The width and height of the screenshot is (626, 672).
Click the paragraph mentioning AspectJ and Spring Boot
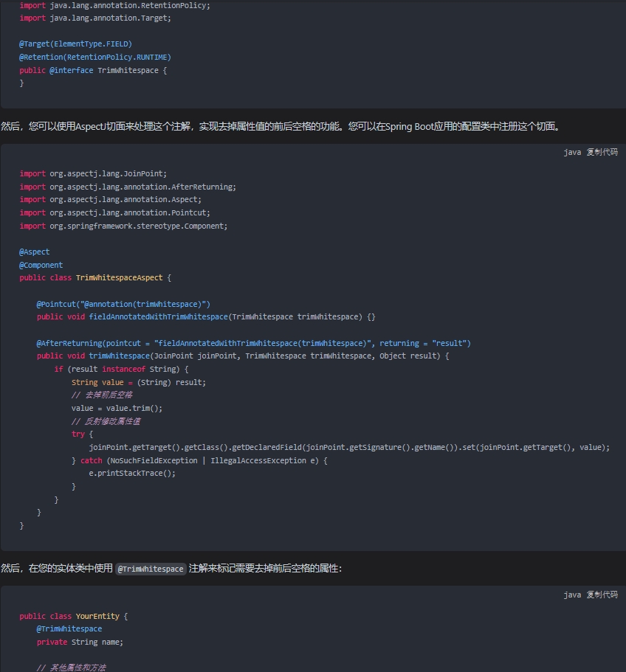pyautogui.click(x=281, y=126)
